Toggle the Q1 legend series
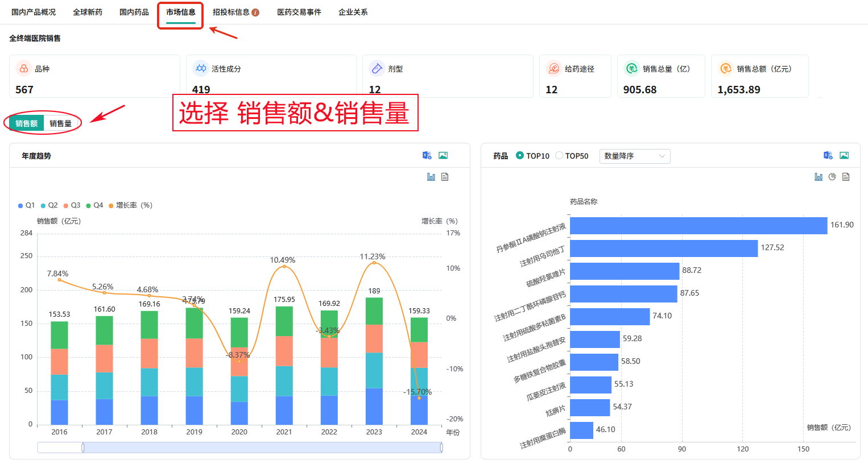Viewport: 868px width, 464px height. click(x=26, y=205)
